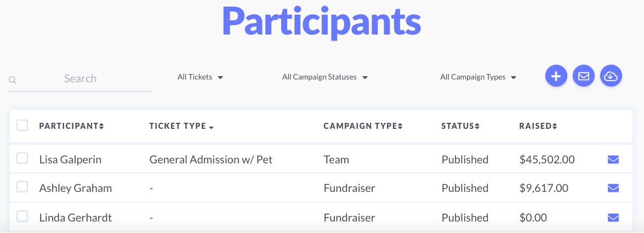
Task: Sort by the Ticket Type column
Action: [x=182, y=126]
